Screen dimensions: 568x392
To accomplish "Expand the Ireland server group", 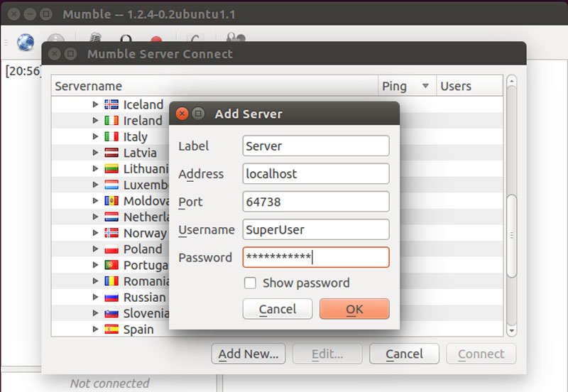I will (95, 120).
